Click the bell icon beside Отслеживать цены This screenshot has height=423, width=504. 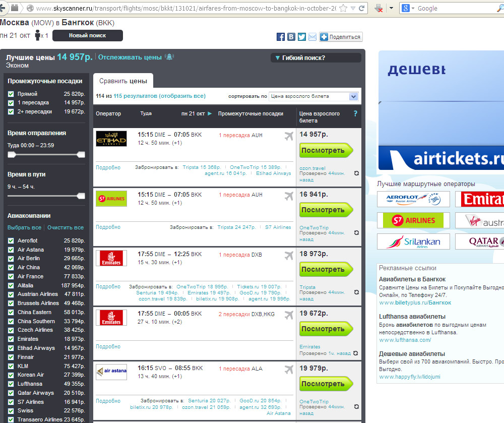169,57
